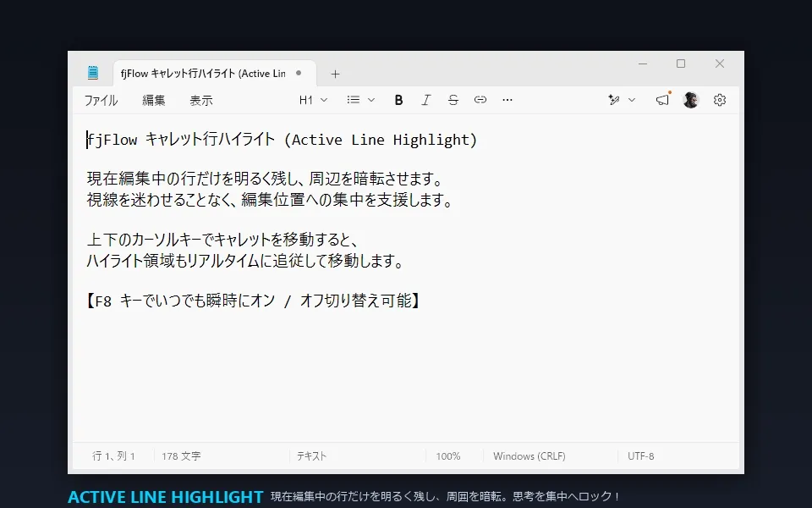Click the unsaved dot on the tab
Screen dimensions: 812x508
(299, 73)
